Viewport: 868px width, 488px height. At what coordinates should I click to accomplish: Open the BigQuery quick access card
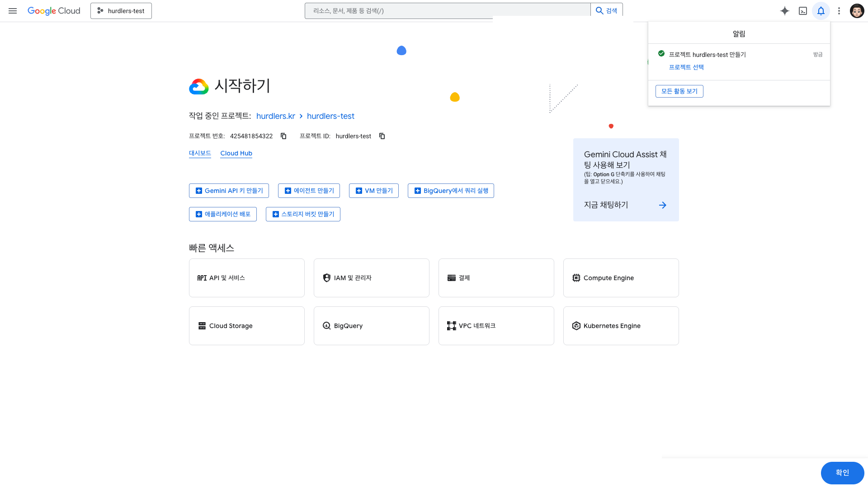(372, 326)
